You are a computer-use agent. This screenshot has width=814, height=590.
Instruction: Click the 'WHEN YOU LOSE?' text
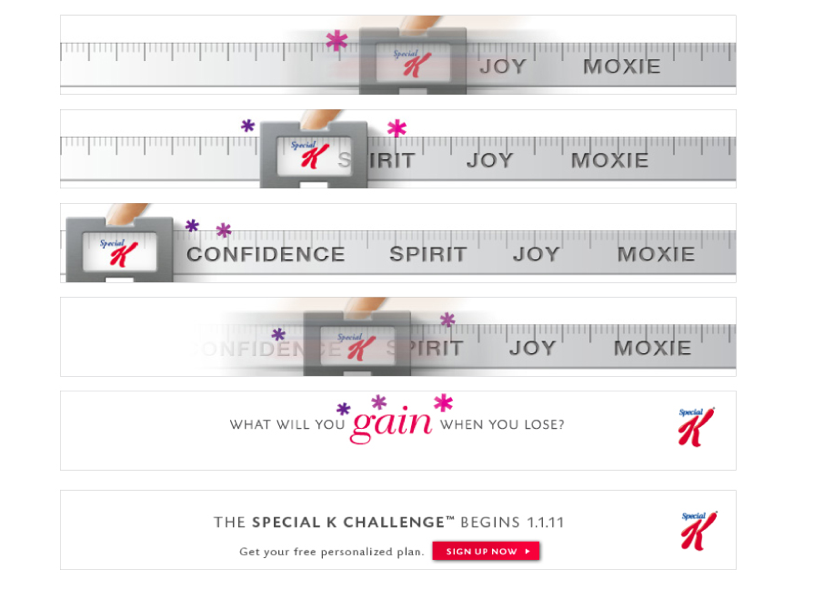[x=502, y=425]
